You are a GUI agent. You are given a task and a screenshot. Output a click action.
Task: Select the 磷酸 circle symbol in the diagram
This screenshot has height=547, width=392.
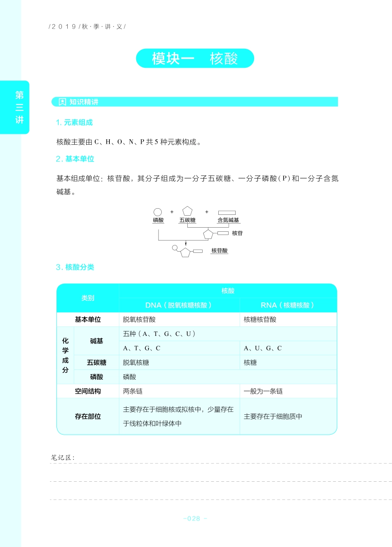pos(158,211)
